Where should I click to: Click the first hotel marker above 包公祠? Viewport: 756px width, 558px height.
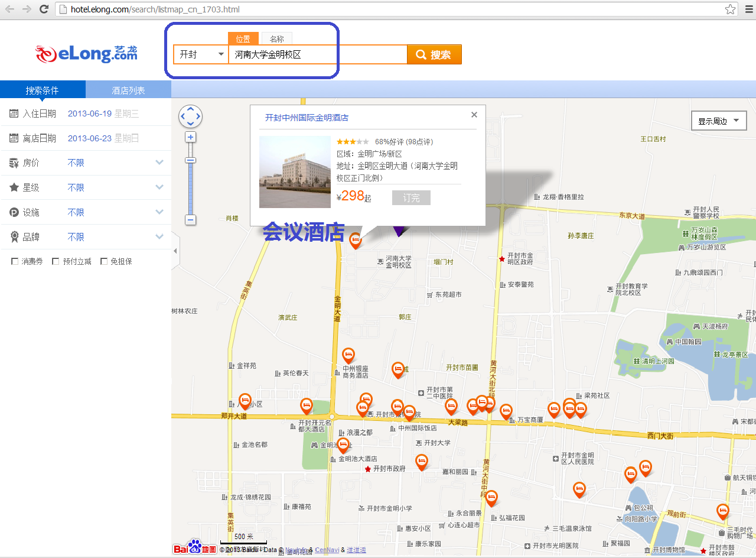631,475
